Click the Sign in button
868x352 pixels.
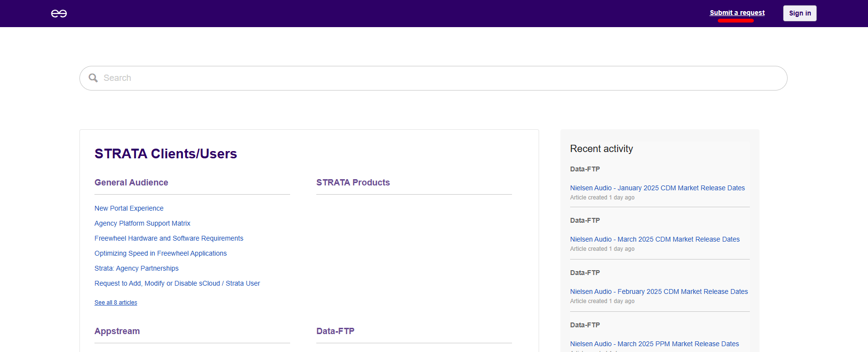point(800,14)
